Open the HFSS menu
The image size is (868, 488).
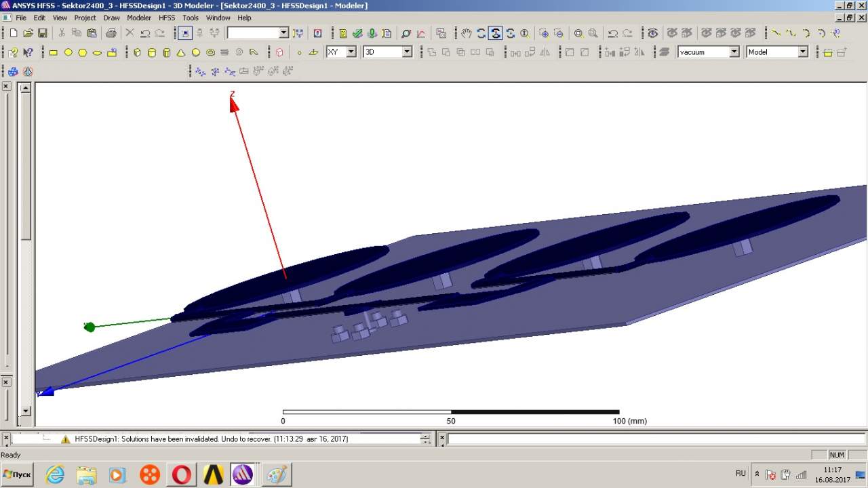[x=167, y=18]
